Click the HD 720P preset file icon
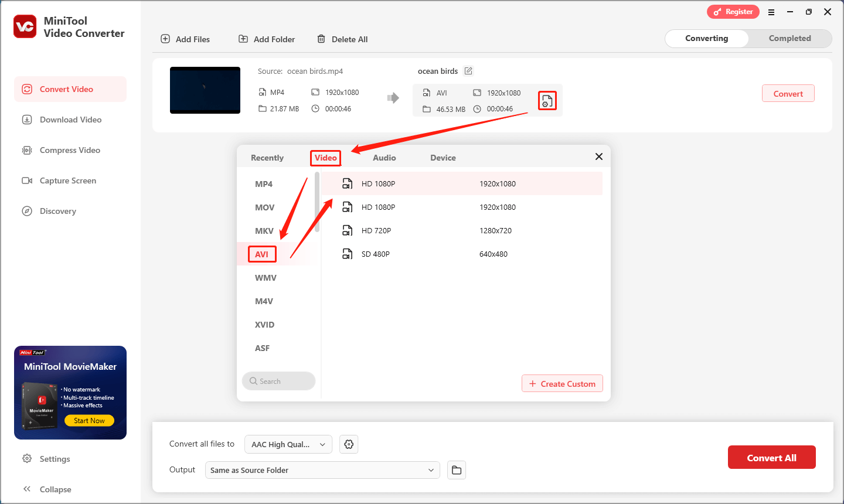The height and width of the screenshot is (504, 844). point(348,230)
